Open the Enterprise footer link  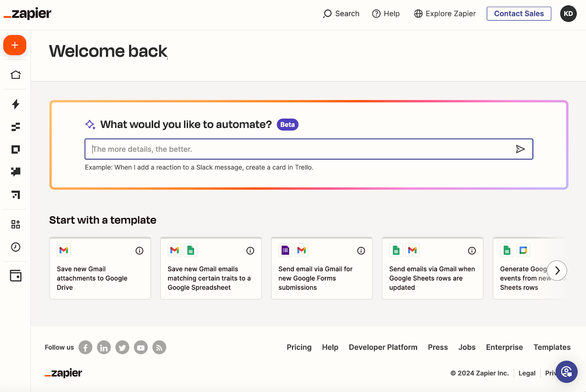(x=504, y=347)
